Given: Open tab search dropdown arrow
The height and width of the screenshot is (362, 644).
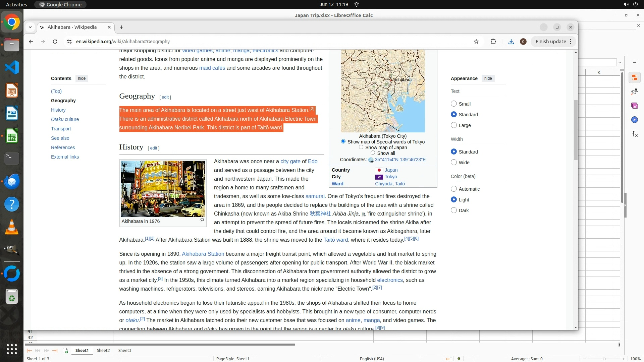Looking at the screenshot, I should (x=30, y=27).
